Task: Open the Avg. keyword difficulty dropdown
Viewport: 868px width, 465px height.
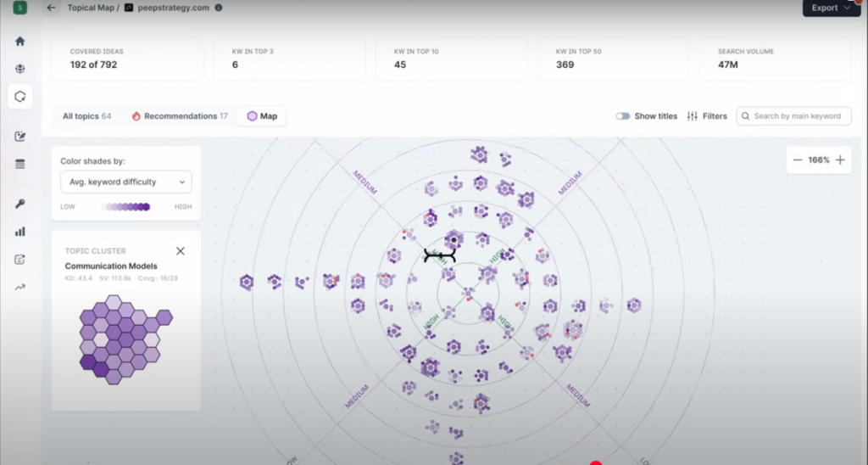Action: (126, 182)
